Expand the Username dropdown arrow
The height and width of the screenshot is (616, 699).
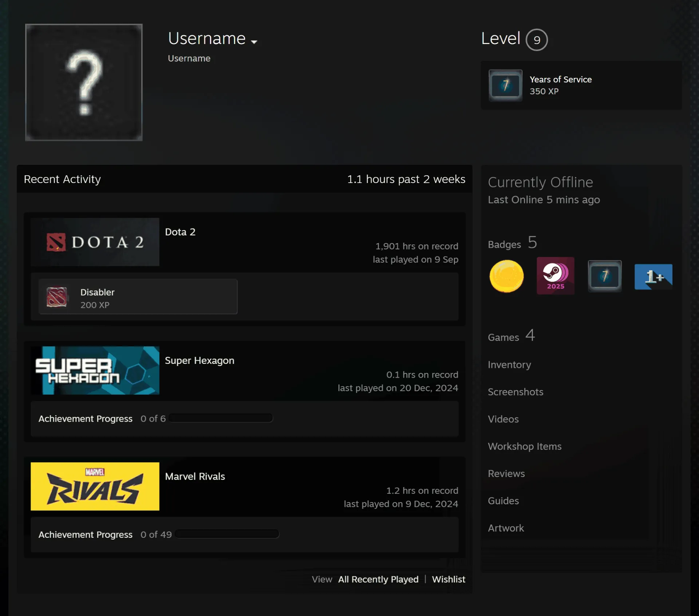[254, 42]
